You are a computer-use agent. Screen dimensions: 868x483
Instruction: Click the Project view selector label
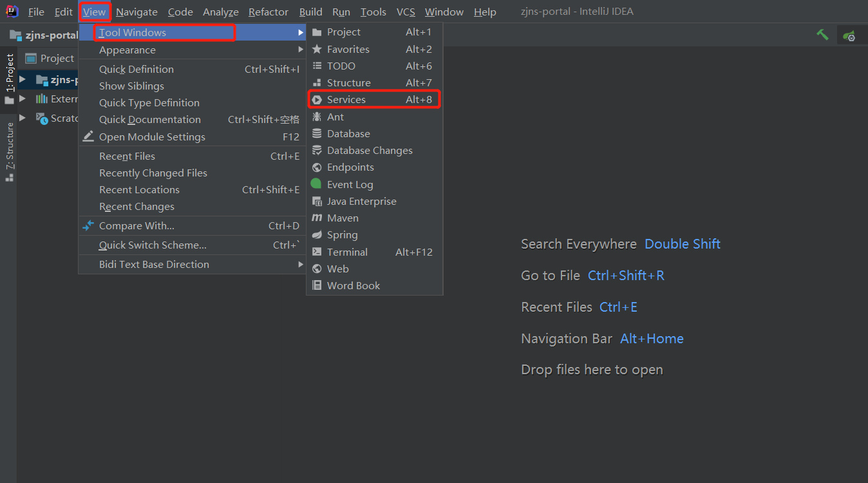(57, 59)
